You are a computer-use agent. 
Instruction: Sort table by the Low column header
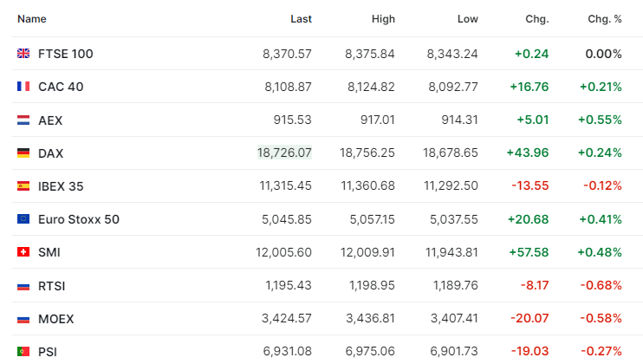pos(467,19)
